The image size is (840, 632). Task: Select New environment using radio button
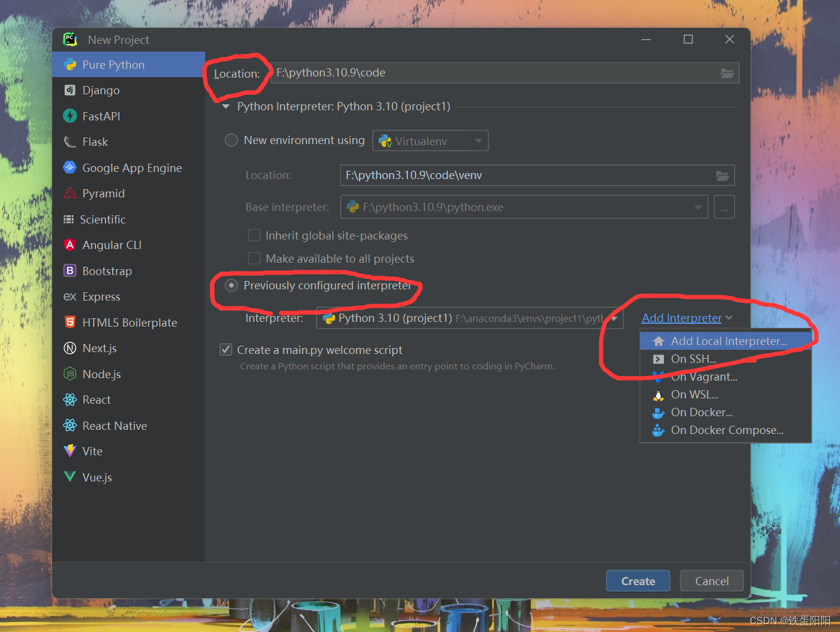[231, 140]
